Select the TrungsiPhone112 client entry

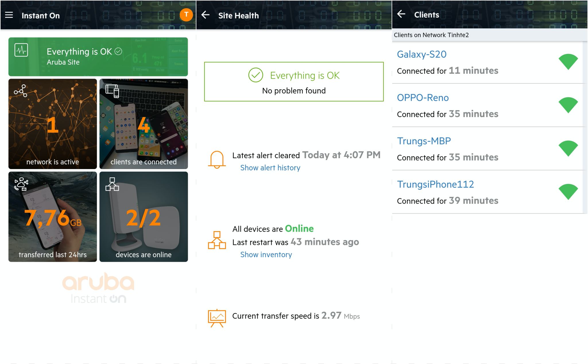click(488, 192)
